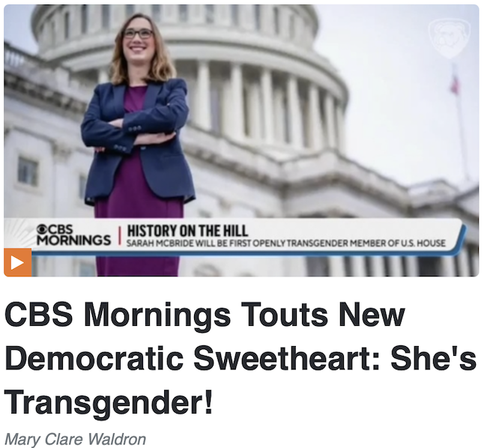The width and height of the screenshot is (484, 448).
Task: Click the word 'Transgender!' in headline
Action: click(109, 402)
